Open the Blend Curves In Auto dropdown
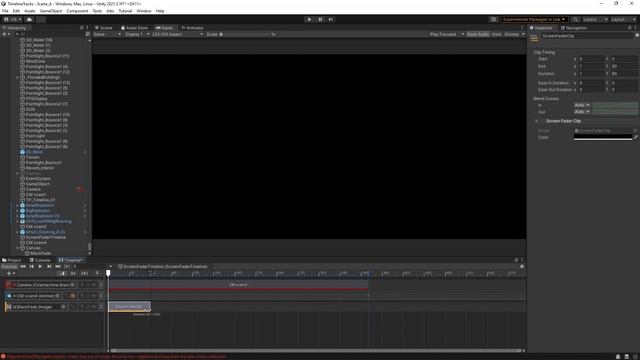The height and width of the screenshot is (360, 640). pos(582,105)
